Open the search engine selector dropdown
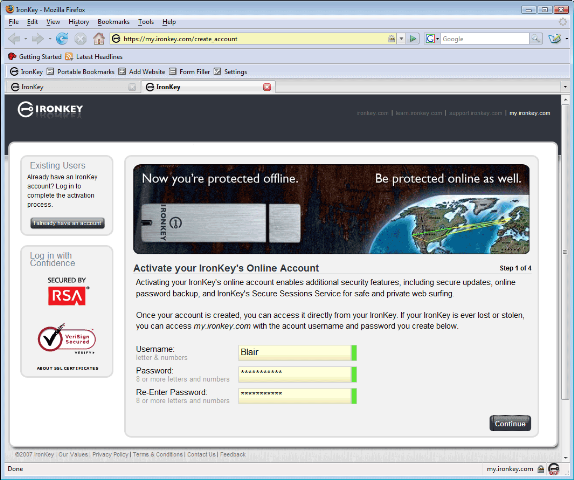 [x=432, y=38]
